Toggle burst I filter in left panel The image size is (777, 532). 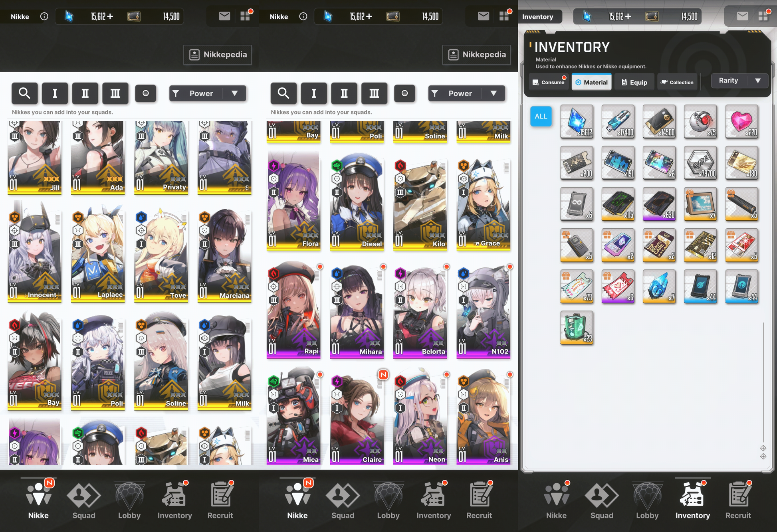click(x=55, y=93)
